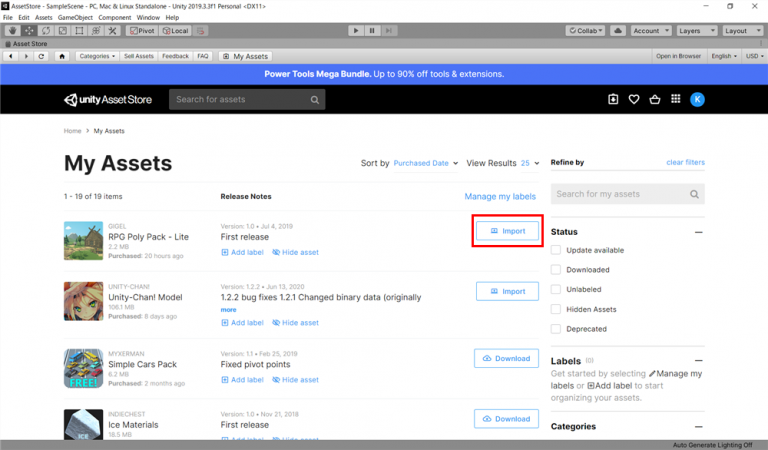768x450 pixels.
Task: Open My Assets download icon in header
Action: (613, 99)
